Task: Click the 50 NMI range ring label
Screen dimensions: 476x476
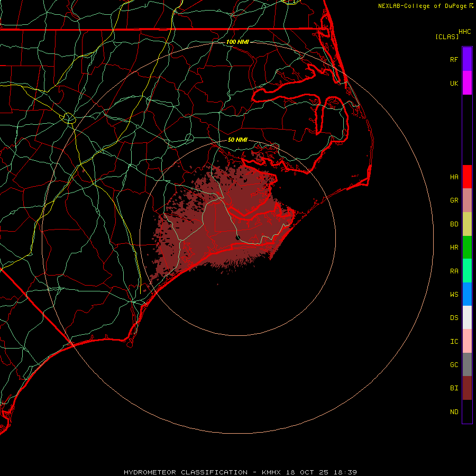Action: tap(237, 140)
